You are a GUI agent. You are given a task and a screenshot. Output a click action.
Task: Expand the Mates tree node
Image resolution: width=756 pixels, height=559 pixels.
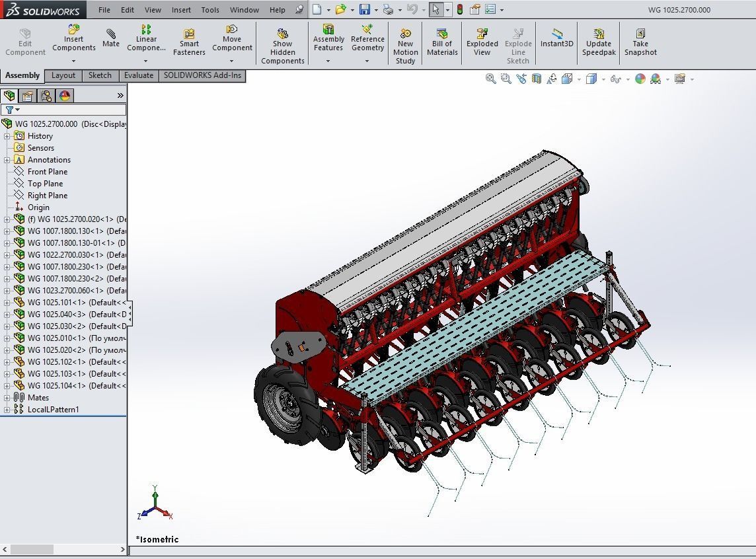pos(7,398)
